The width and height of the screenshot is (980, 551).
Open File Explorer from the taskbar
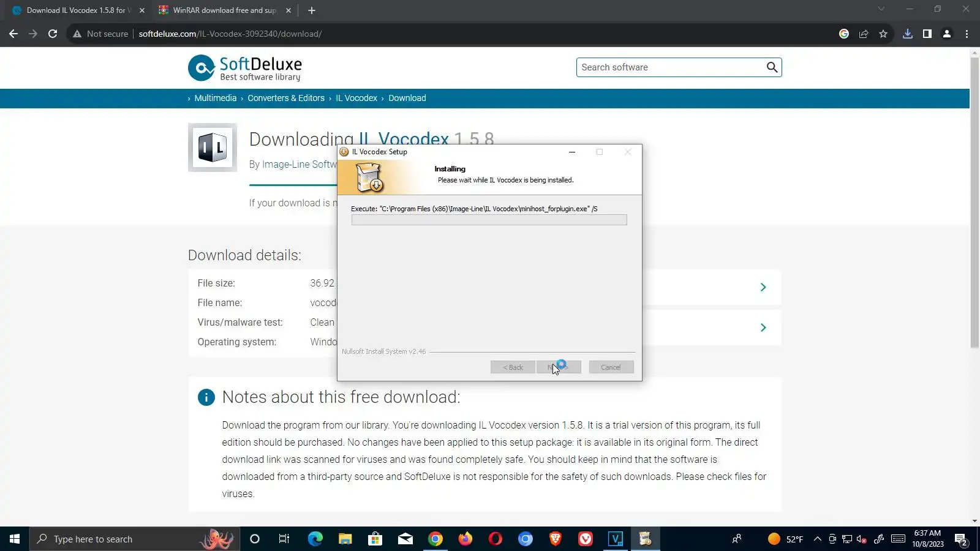click(x=345, y=539)
